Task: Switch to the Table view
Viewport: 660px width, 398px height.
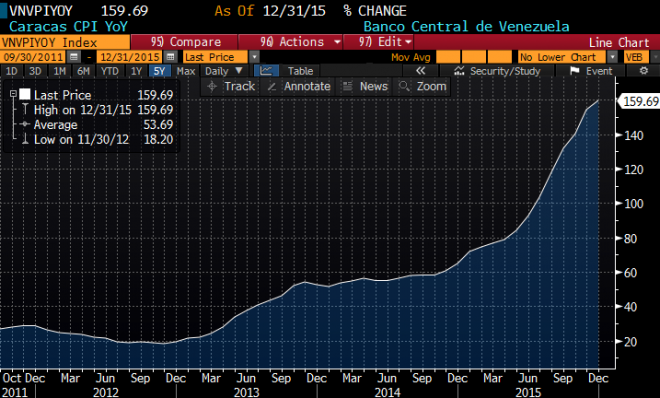Action: [x=300, y=71]
